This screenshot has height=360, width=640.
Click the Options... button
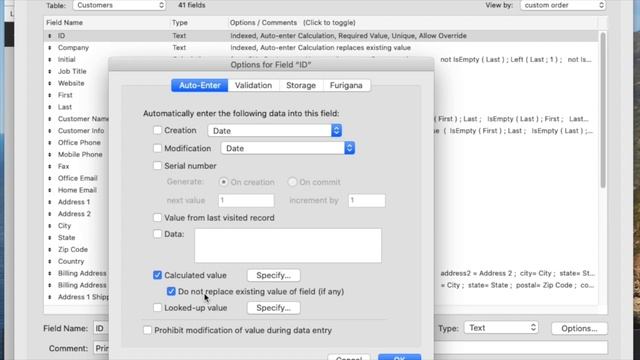pos(579,328)
